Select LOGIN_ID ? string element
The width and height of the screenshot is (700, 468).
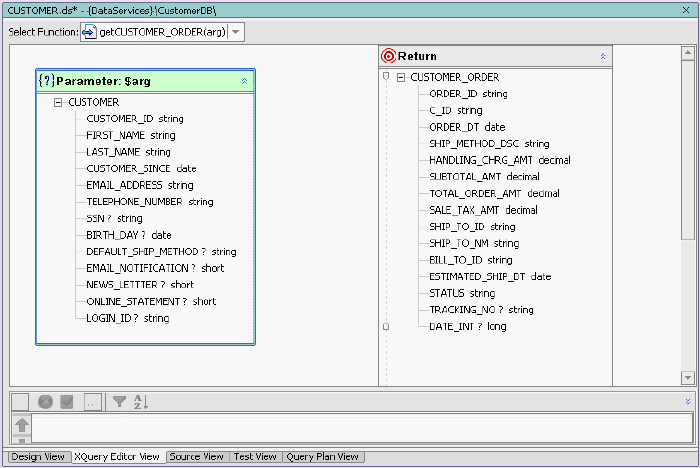click(128, 318)
